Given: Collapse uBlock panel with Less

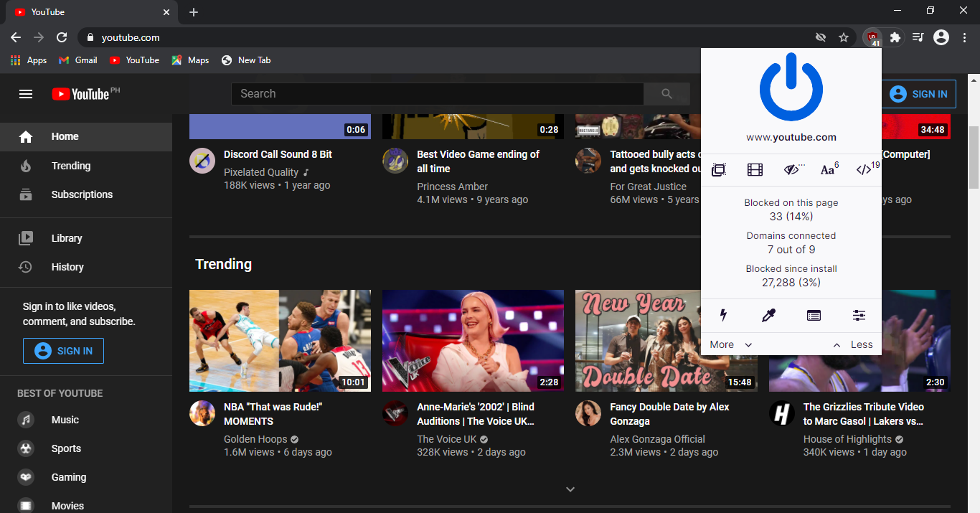Looking at the screenshot, I should click(852, 344).
